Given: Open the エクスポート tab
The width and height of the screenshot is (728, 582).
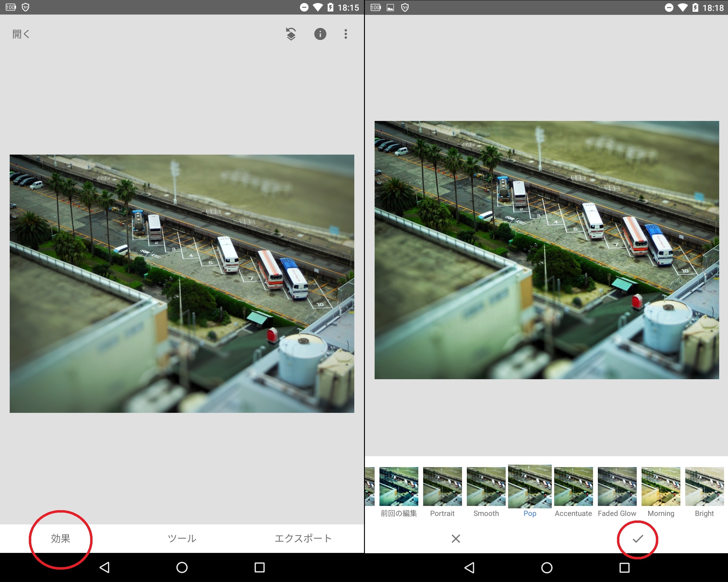Looking at the screenshot, I should tap(303, 538).
